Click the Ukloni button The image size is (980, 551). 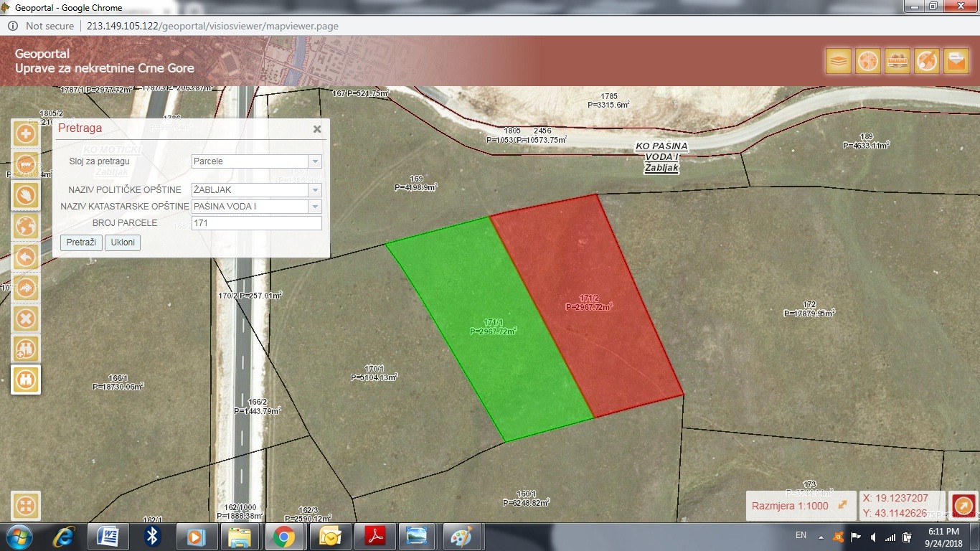click(123, 242)
